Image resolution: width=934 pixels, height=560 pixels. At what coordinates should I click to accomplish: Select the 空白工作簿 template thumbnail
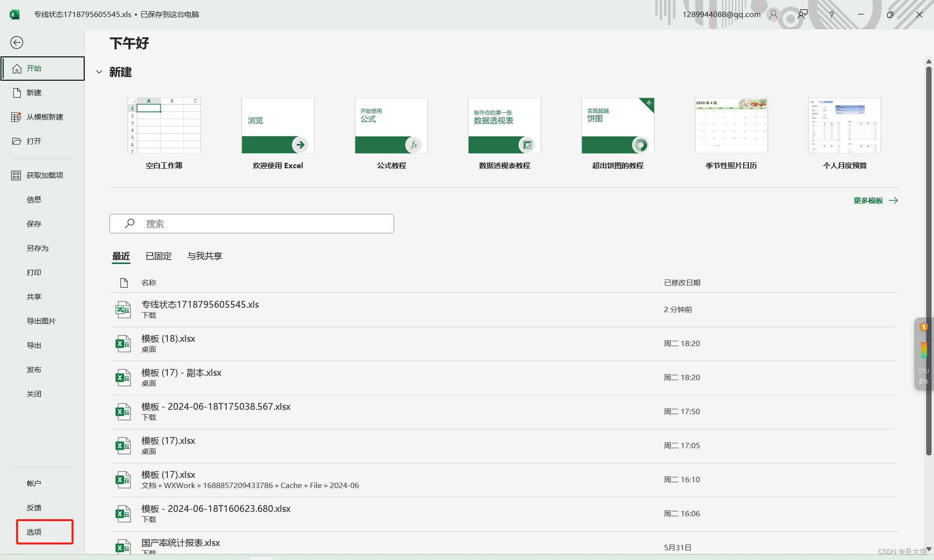click(164, 126)
